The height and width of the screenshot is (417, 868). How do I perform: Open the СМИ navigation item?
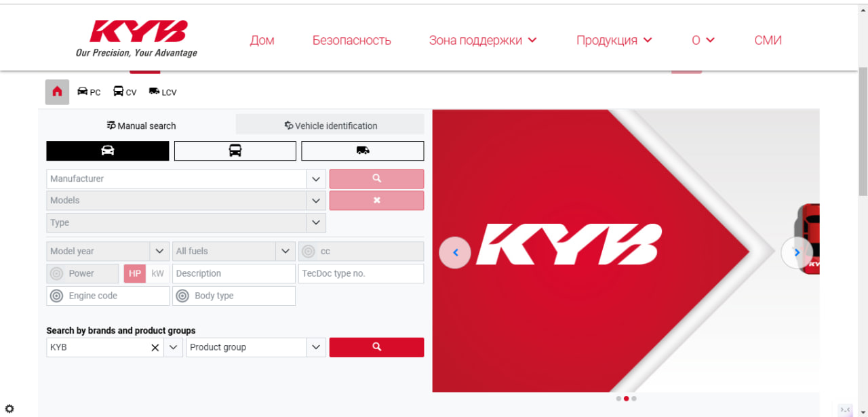[x=768, y=40]
